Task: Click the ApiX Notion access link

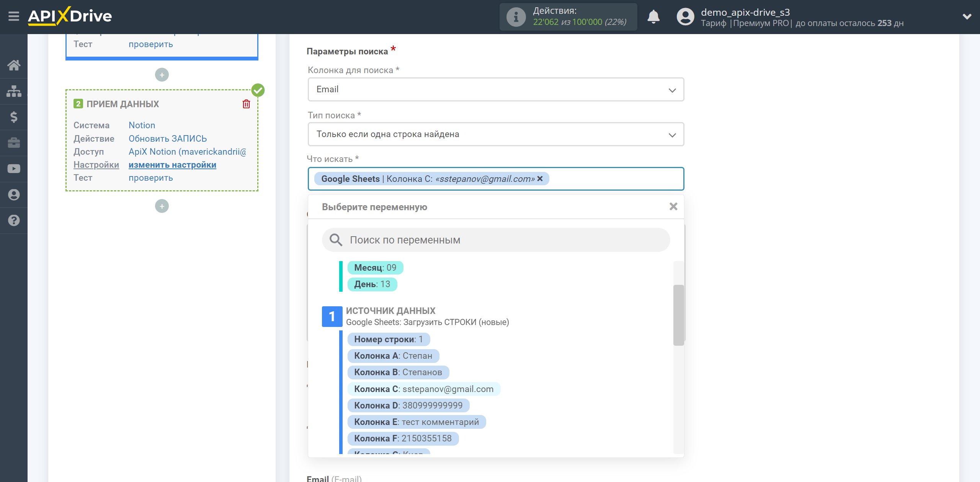Action: tap(187, 152)
